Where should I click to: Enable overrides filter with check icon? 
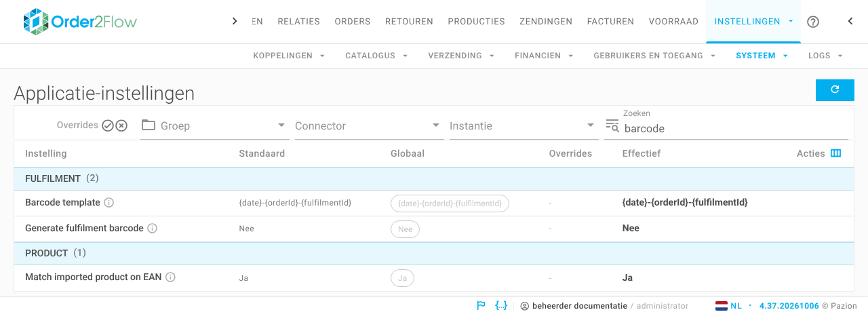coord(108,125)
